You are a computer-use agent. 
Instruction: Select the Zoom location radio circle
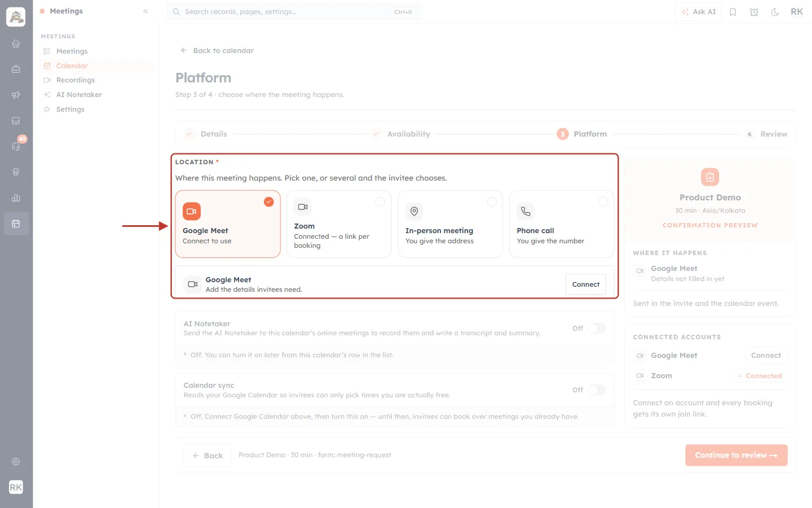coord(380,202)
